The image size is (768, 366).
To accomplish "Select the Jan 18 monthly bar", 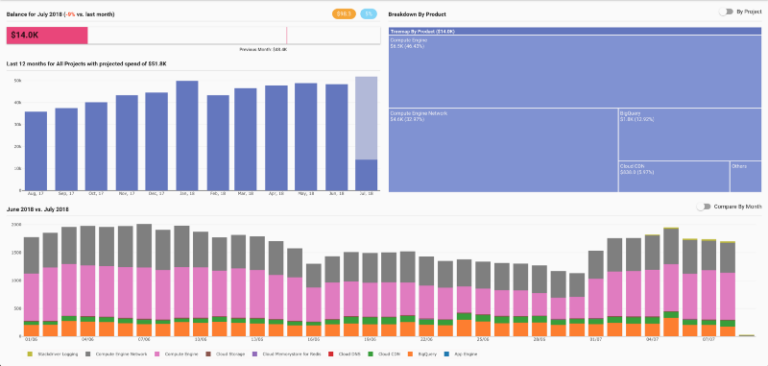I will point(187,136).
